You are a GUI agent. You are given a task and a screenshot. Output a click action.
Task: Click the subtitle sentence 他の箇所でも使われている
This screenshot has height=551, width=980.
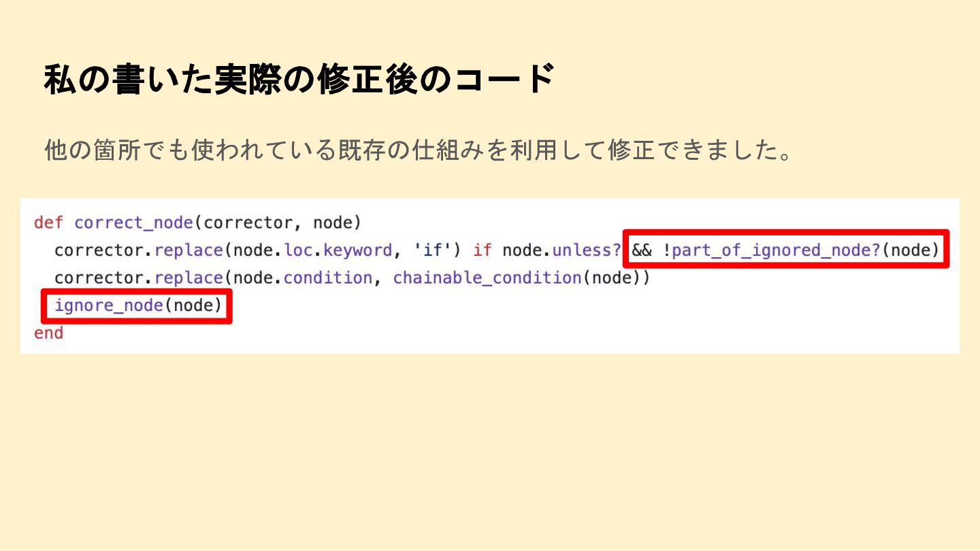pyautogui.click(x=419, y=150)
